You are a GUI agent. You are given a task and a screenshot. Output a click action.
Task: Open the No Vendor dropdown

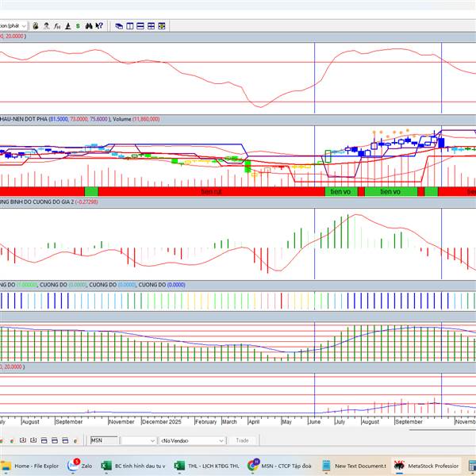(192, 440)
